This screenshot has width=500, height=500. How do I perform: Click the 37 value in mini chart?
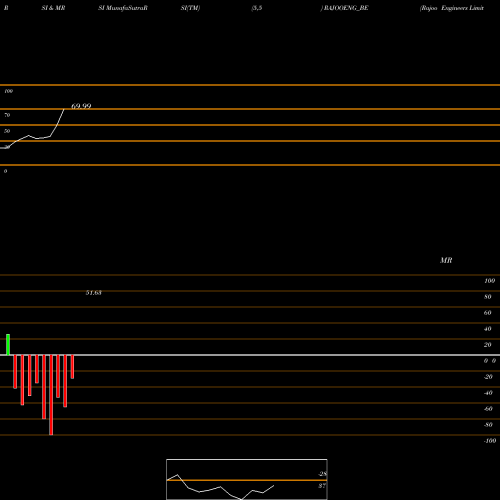322,486
